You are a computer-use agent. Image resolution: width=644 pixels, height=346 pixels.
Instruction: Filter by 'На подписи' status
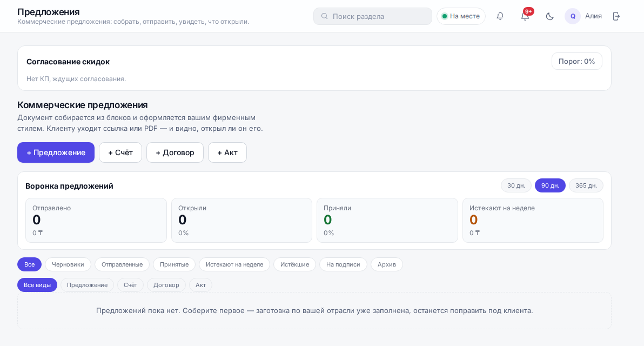343,264
